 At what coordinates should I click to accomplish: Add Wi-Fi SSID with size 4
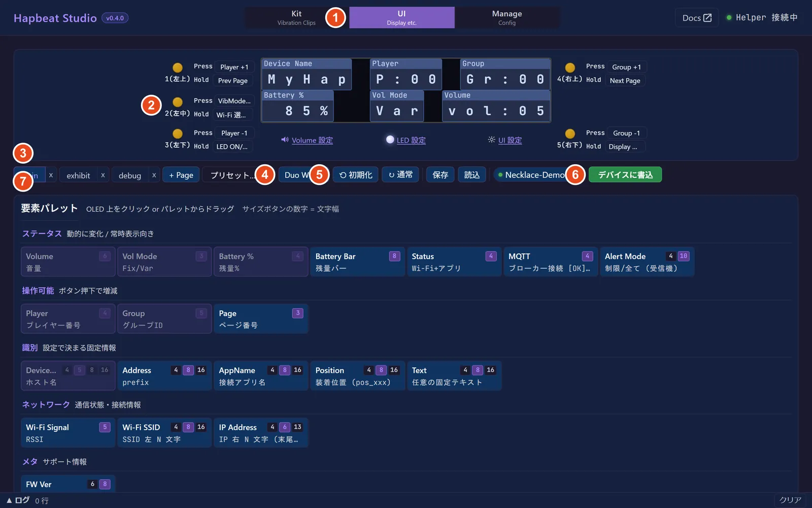pyautogui.click(x=176, y=427)
